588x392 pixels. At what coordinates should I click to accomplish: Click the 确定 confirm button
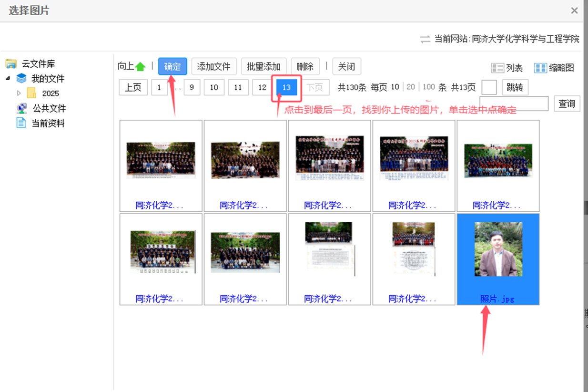click(x=172, y=67)
